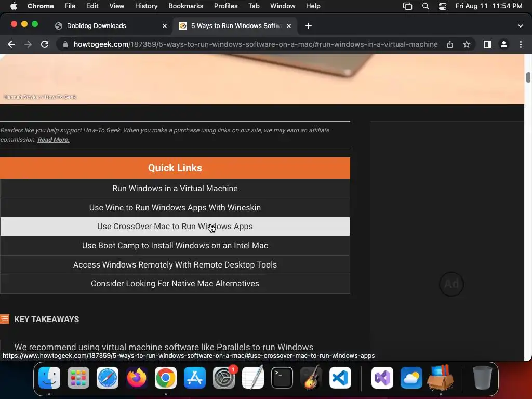Open the Profiles menu

[225, 6]
